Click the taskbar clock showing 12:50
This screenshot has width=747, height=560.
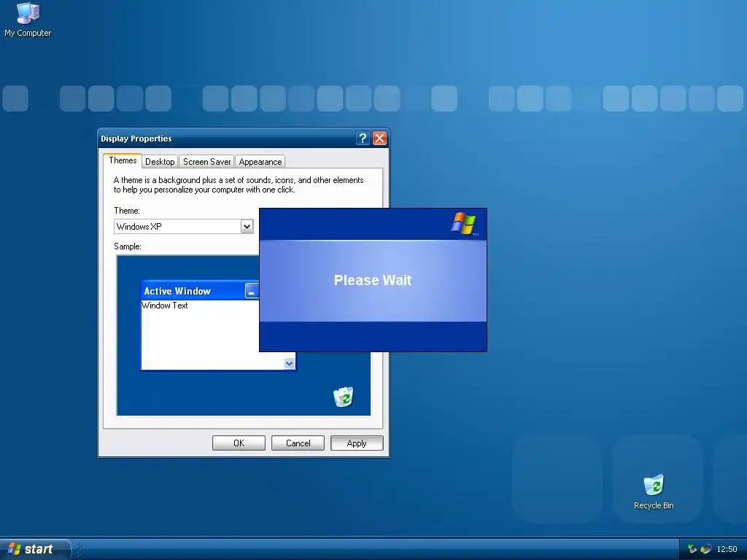(727, 549)
